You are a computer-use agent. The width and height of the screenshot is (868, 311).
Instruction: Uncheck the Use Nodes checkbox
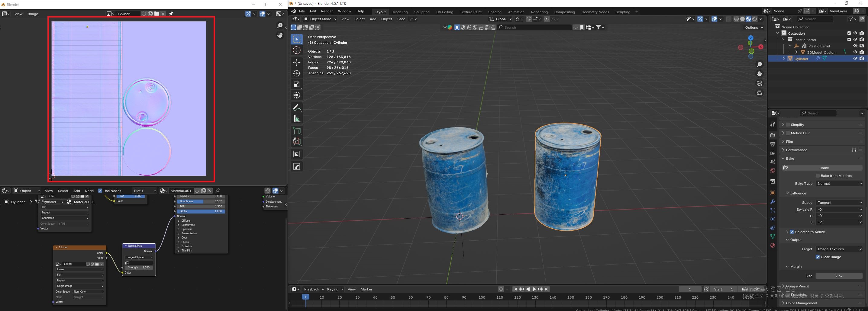click(100, 191)
